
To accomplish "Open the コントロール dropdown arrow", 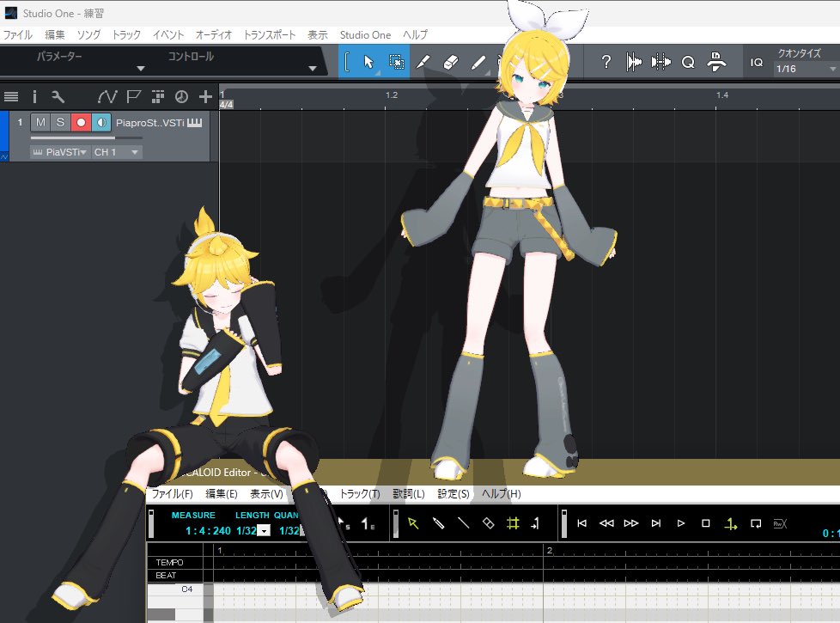I will (313, 69).
